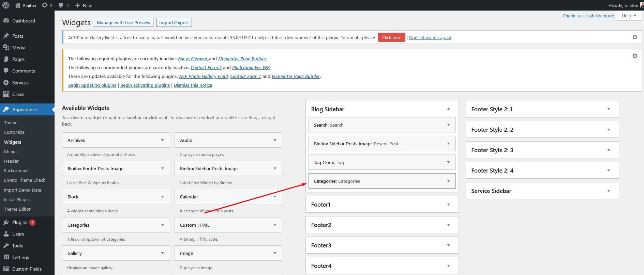Close the inactive plugins warning notice
The height and width of the screenshot is (275, 644).
click(x=634, y=56)
